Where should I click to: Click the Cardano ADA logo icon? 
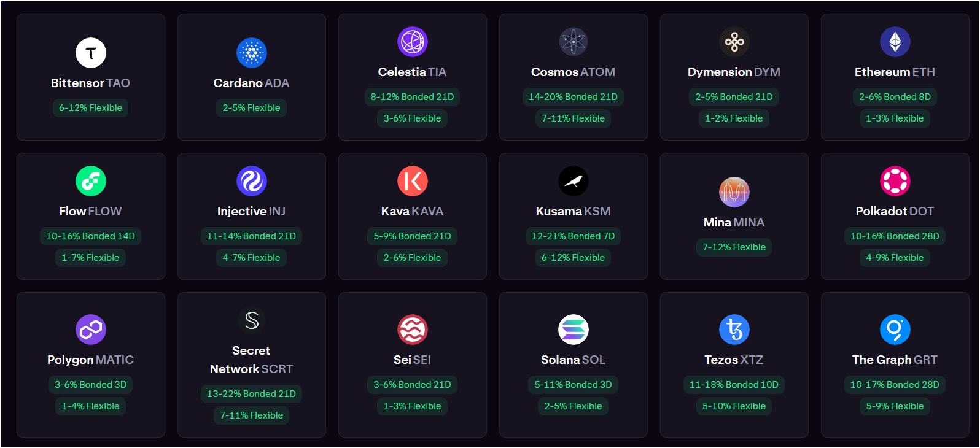(252, 53)
